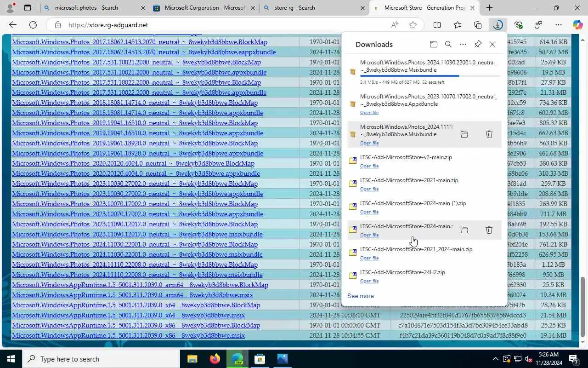This screenshot has height=368, width=588.
Task: Close the Downloads panel
Action: coord(492,44)
